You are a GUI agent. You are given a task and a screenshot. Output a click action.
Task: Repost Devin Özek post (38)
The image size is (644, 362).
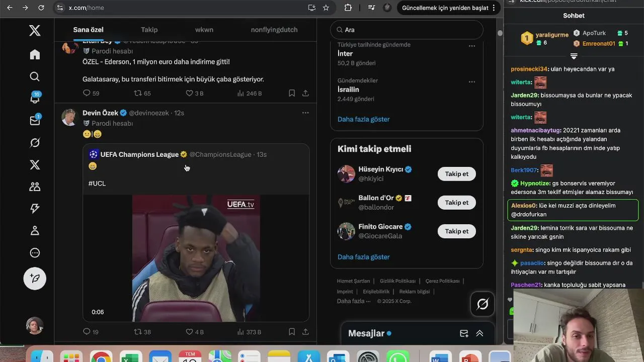[x=142, y=332]
